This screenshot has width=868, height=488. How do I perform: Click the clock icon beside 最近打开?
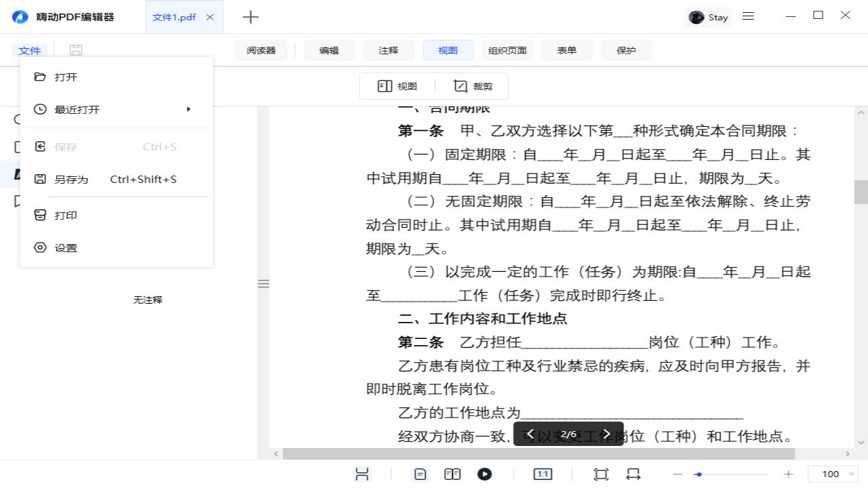tap(40, 109)
